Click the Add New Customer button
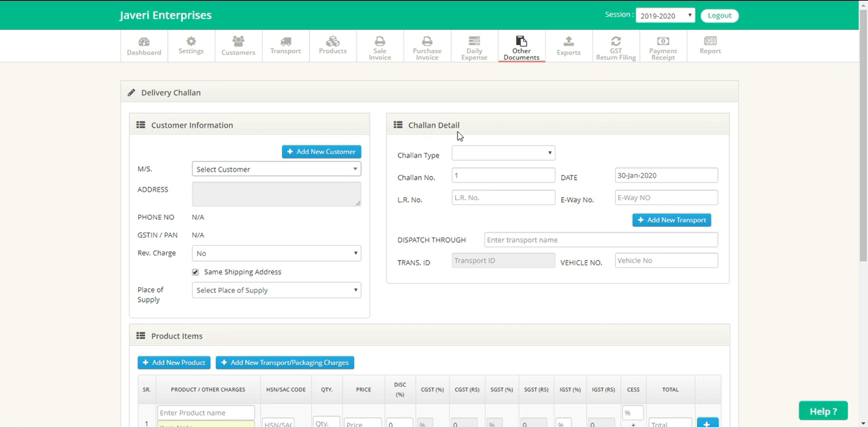The height and width of the screenshot is (427, 868). click(322, 152)
